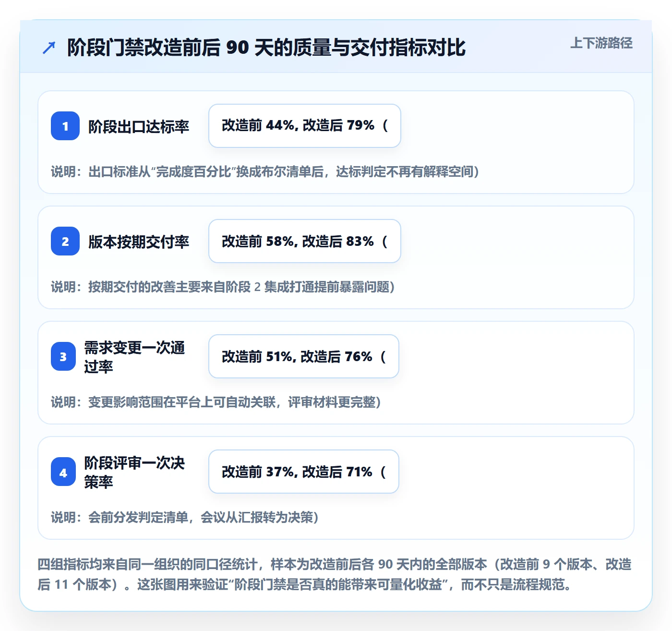Click the value box 改造前 58%, 改造后 83%
The image size is (672, 631).
305,241
